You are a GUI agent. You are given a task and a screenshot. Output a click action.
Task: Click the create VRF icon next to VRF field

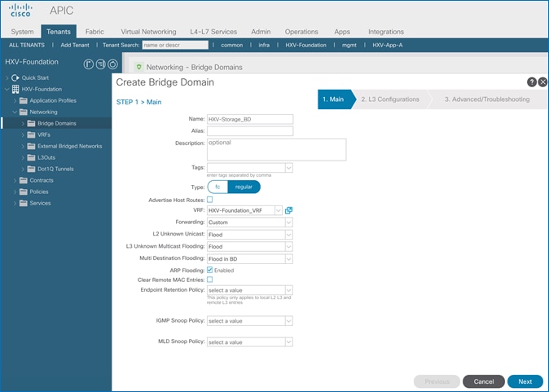(x=288, y=210)
